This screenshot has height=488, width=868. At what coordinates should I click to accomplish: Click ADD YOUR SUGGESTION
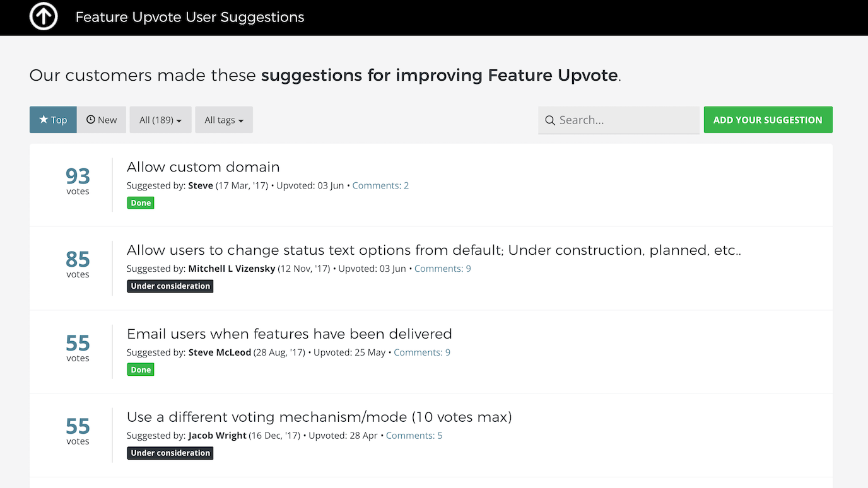[768, 119]
